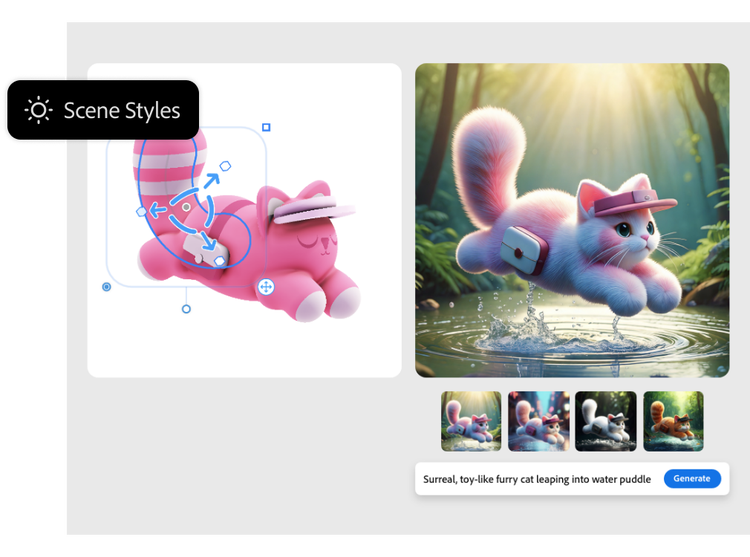Click the blue Generate button
750x557 pixels.
point(692,479)
